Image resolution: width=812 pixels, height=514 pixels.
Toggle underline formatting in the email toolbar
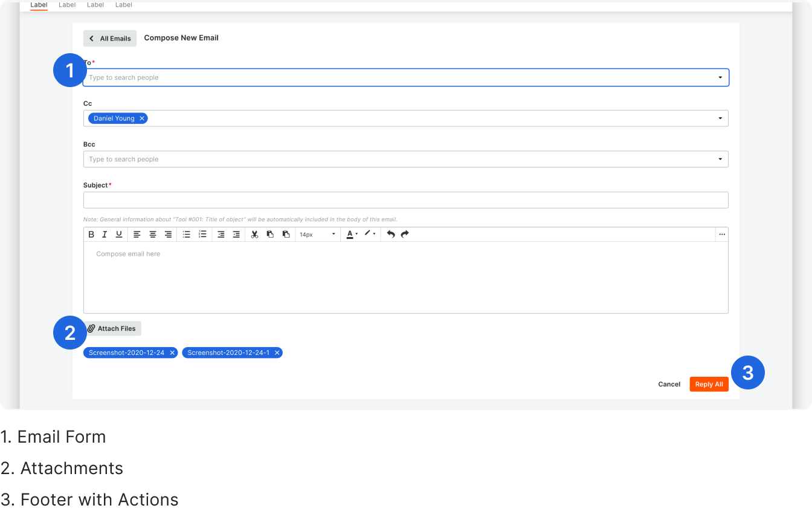[x=119, y=235]
